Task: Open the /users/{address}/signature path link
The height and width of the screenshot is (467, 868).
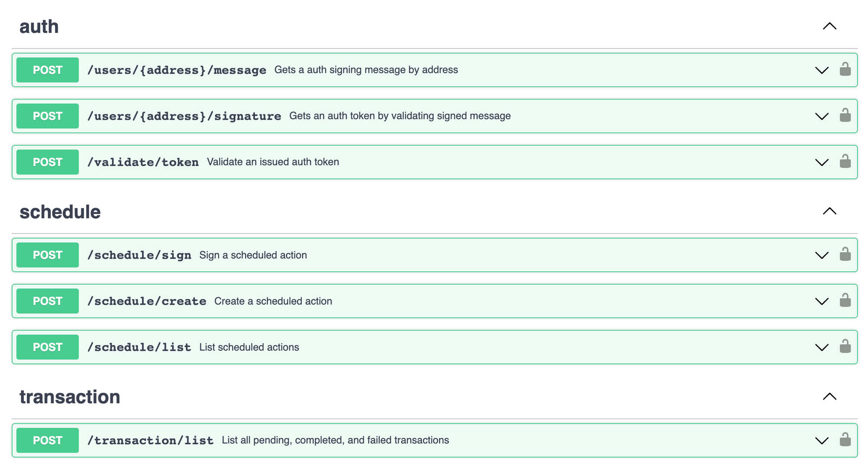Action: (184, 116)
